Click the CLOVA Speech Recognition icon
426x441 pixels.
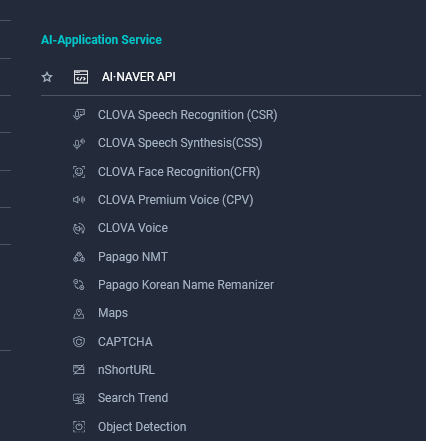79,115
